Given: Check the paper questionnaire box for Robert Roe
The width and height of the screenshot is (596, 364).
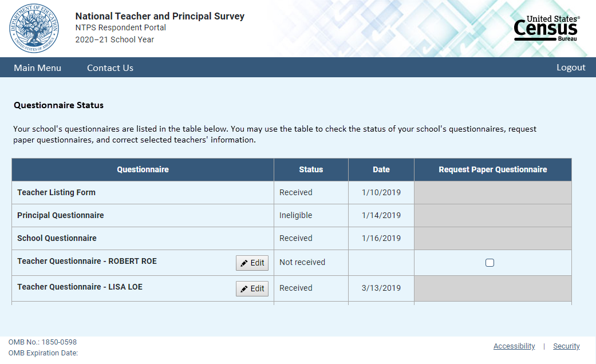Looking at the screenshot, I should point(490,263).
